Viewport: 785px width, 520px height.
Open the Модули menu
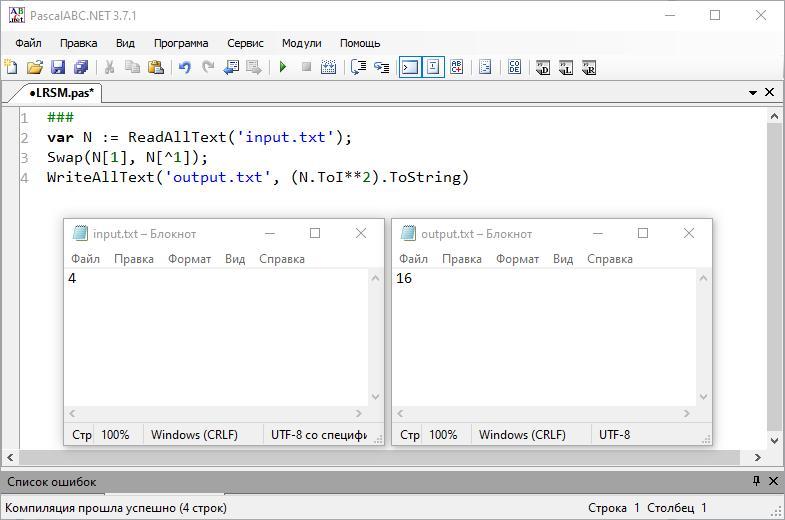coord(301,43)
